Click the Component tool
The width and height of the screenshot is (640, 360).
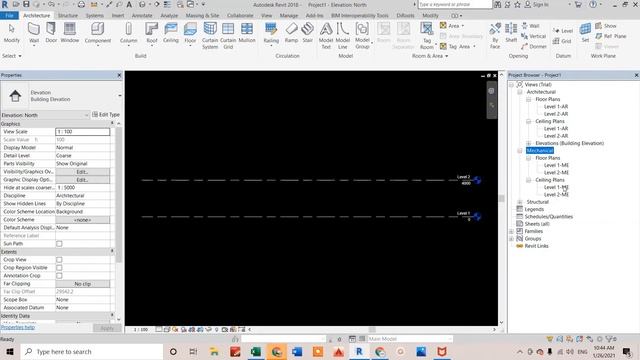[x=98, y=33]
